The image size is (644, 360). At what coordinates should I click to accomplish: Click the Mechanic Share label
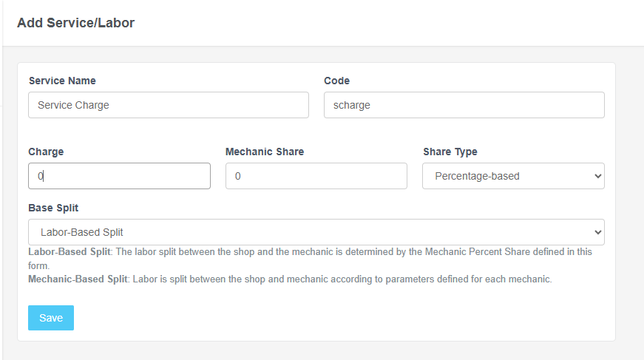[265, 152]
